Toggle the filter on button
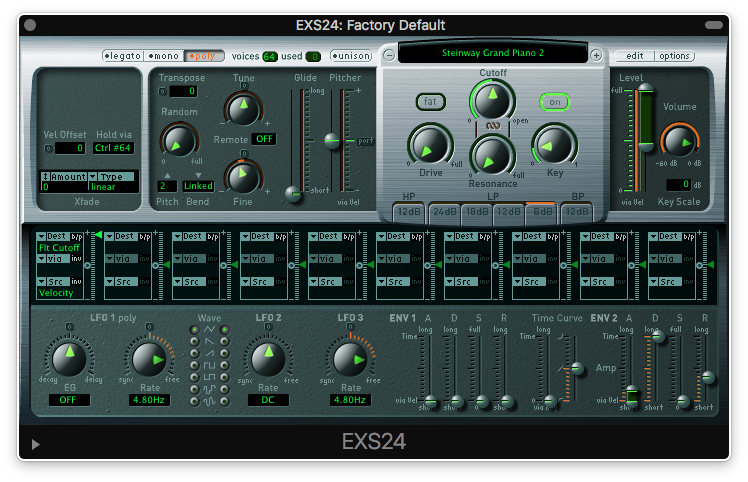The width and height of the screenshot is (748, 482). 553,101
